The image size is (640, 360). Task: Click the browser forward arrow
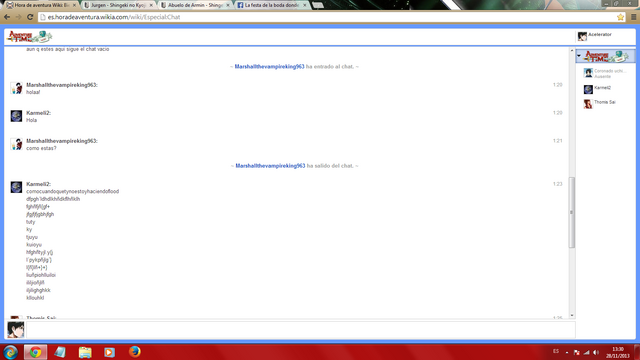[x=18, y=17]
